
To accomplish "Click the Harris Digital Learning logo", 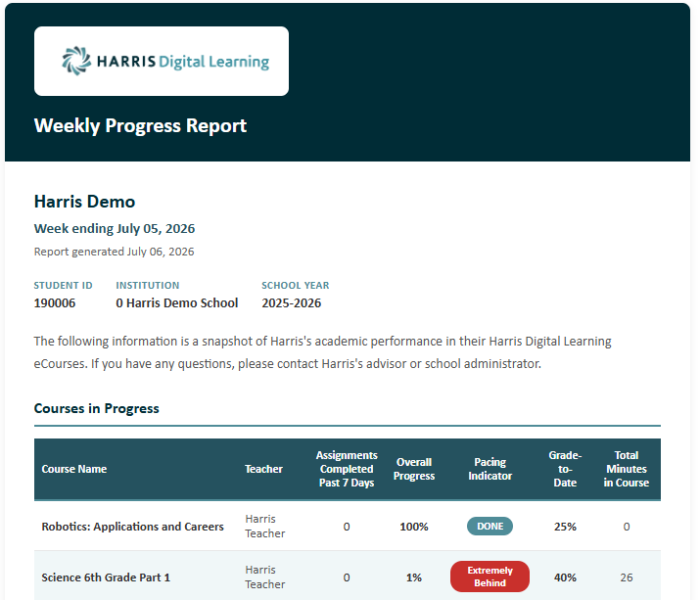I will [165, 61].
